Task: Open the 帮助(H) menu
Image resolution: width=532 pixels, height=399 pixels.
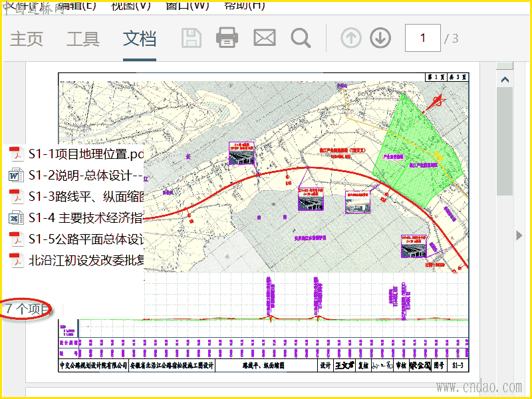Action: 245,6
